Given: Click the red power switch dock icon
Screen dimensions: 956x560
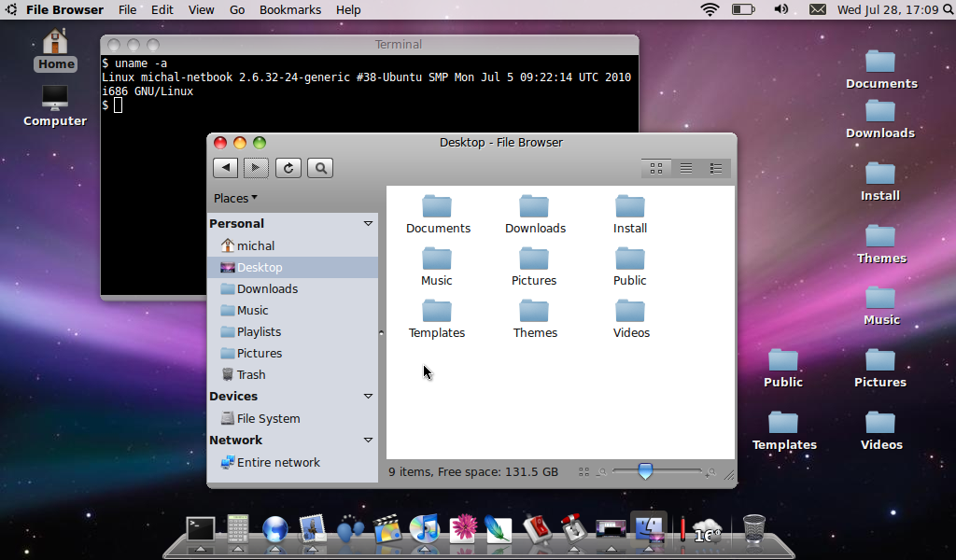Looking at the screenshot, I should pos(537,529).
